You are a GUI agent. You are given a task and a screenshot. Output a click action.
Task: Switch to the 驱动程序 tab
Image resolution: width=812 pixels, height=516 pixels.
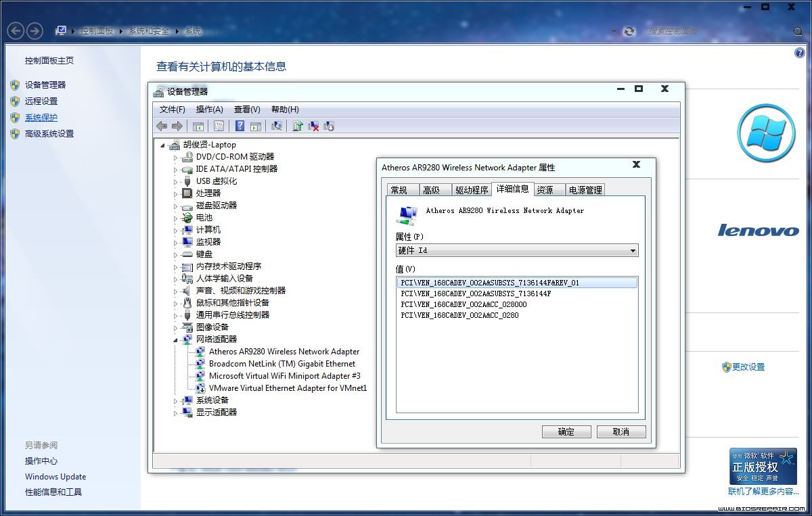[472, 190]
